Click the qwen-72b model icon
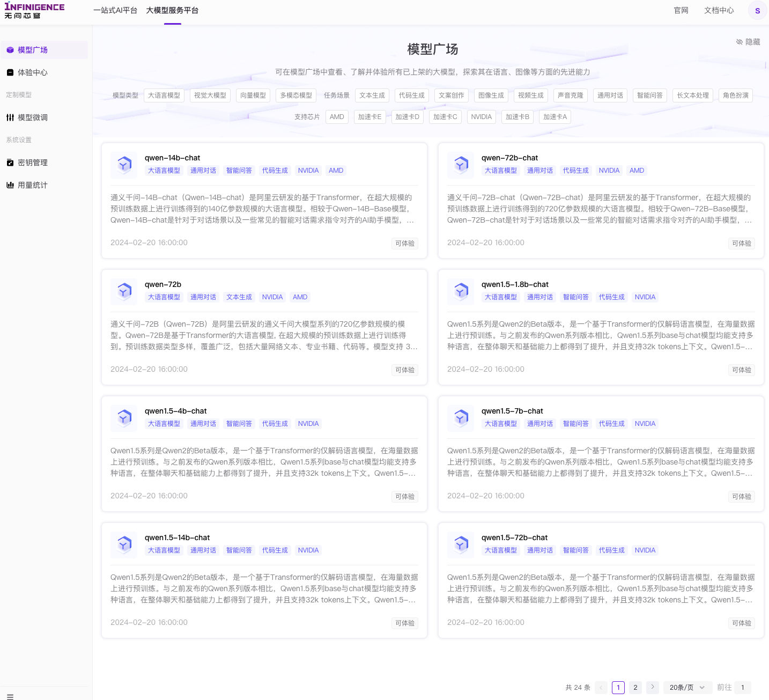The height and width of the screenshot is (700, 769). 124,291
